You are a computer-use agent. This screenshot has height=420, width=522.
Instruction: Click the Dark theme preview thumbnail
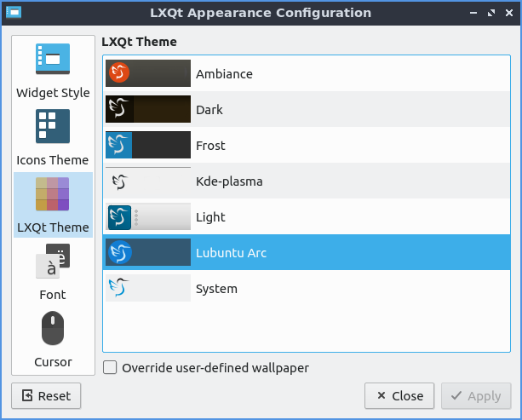tap(148, 110)
